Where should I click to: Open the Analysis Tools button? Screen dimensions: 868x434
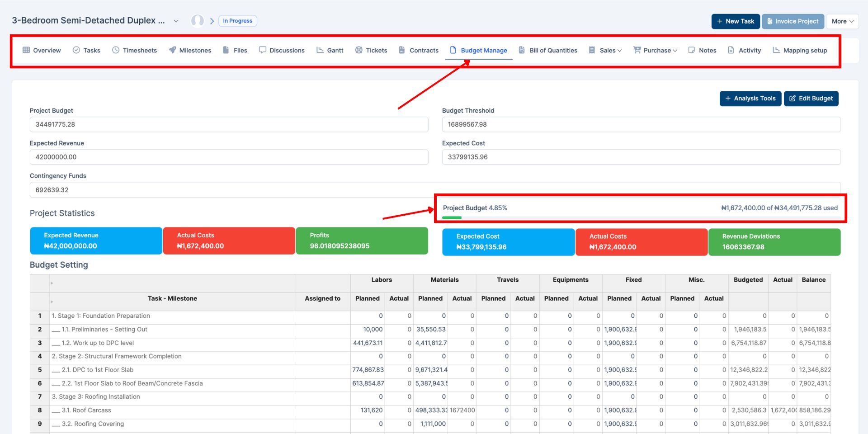tap(750, 99)
